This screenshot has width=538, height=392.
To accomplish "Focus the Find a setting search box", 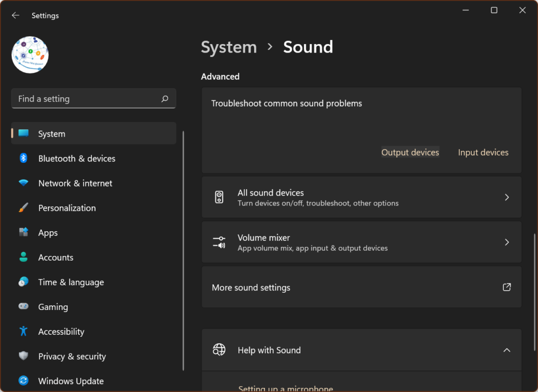I will coord(94,98).
